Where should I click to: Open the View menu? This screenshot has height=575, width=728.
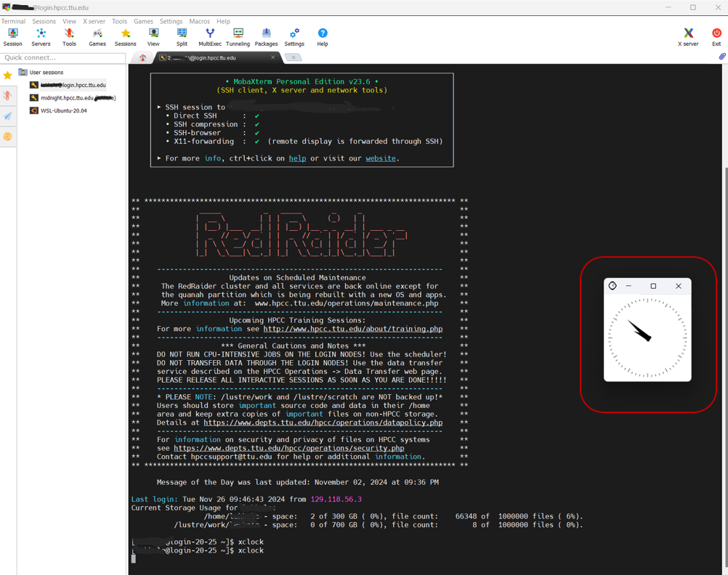click(70, 21)
